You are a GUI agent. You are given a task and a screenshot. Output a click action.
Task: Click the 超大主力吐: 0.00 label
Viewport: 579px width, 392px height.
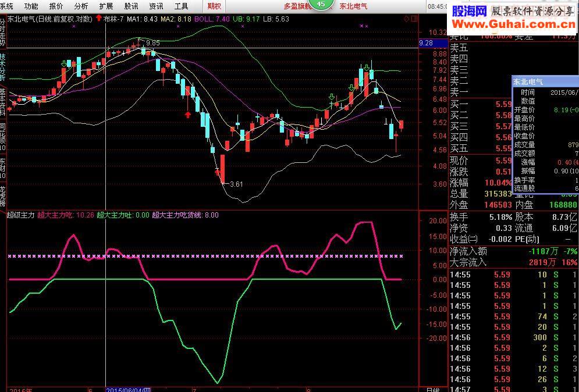click(x=123, y=215)
